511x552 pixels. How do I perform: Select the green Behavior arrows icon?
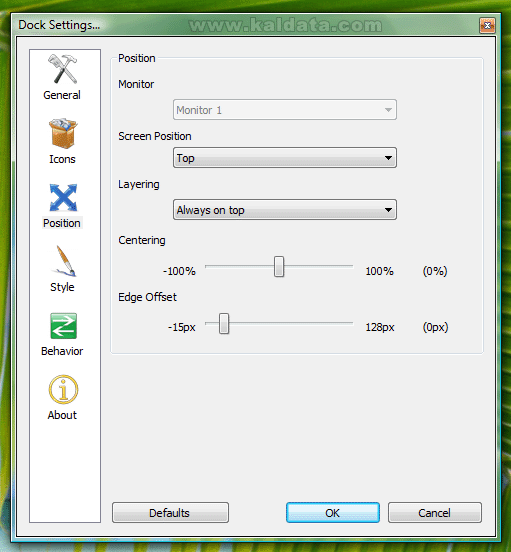coord(63,326)
